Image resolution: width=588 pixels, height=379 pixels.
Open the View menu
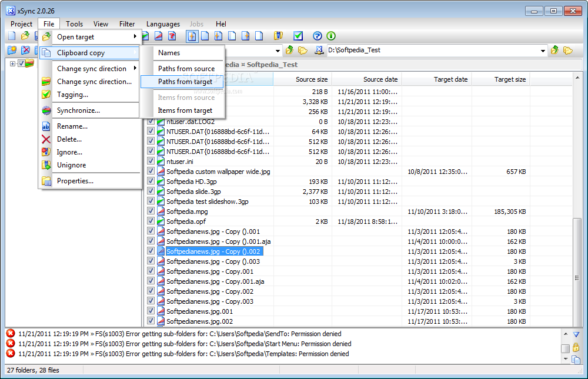pyautogui.click(x=101, y=24)
